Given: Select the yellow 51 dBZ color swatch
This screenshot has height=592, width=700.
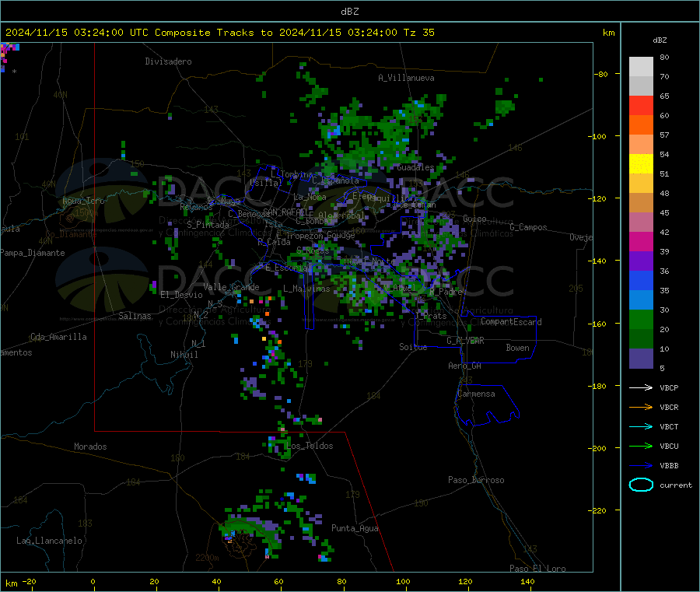Looking at the screenshot, I should [x=641, y=164].
